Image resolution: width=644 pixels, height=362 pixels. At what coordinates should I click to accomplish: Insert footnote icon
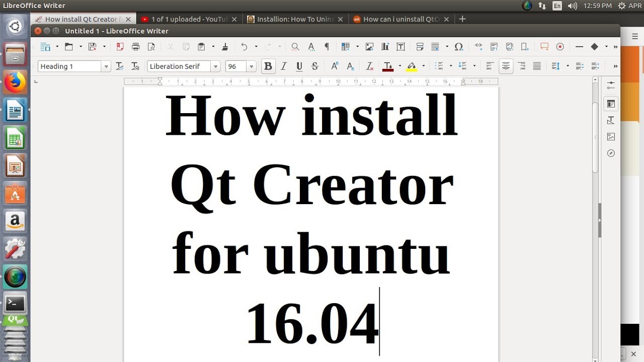point(494,47)
